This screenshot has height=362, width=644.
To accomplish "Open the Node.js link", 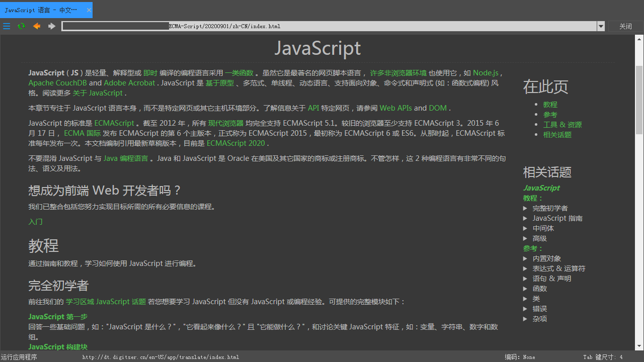I will [485, 72].
